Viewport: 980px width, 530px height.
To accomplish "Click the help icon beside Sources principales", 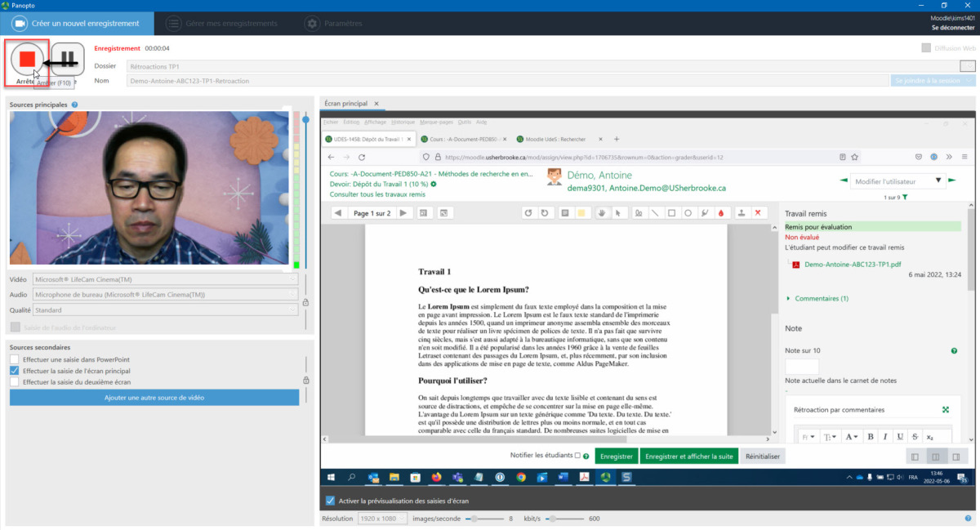I will 74,105.
